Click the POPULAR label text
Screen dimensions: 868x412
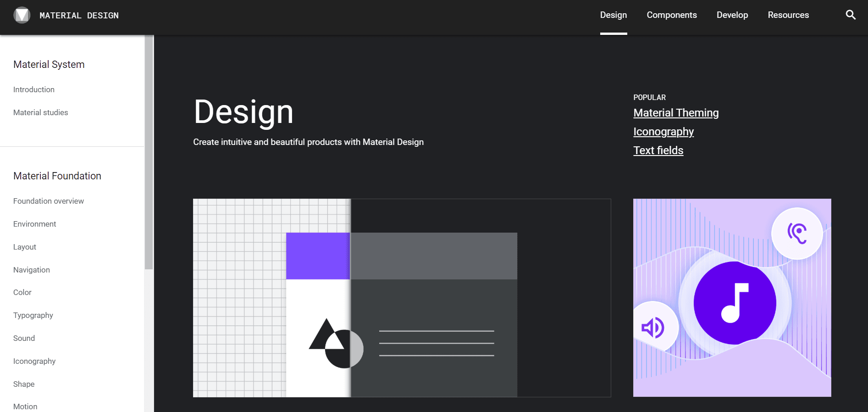[649, 97]
